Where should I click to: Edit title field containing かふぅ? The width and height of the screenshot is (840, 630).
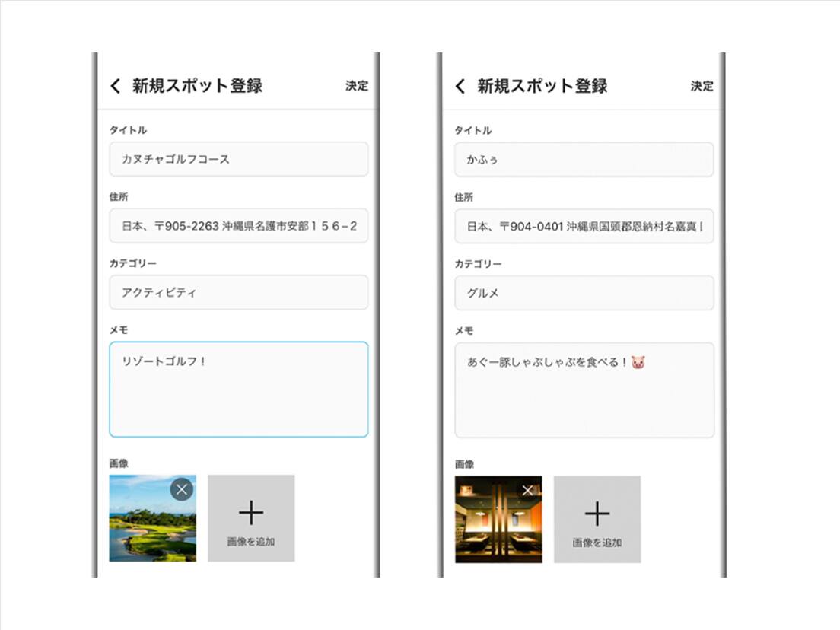(584, 160)
